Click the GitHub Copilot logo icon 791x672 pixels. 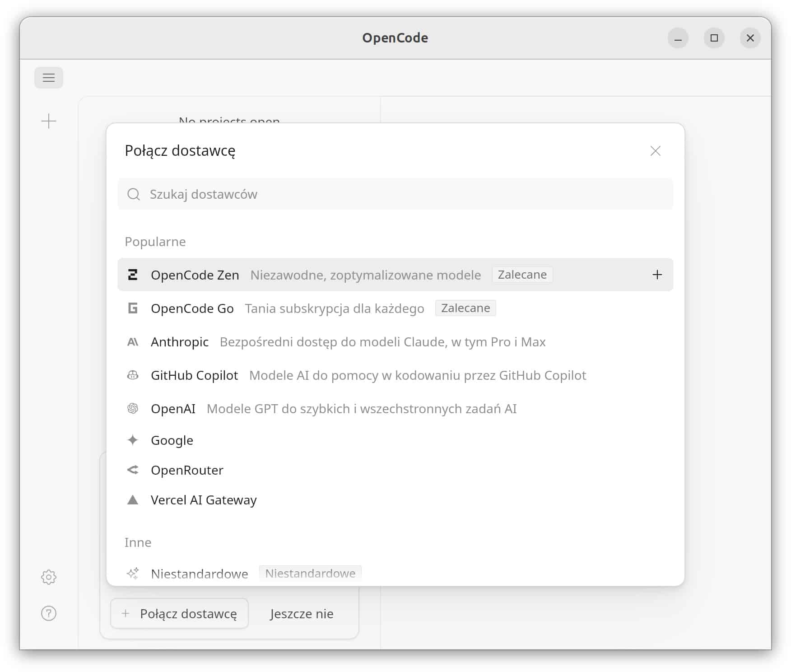(133, 375)
